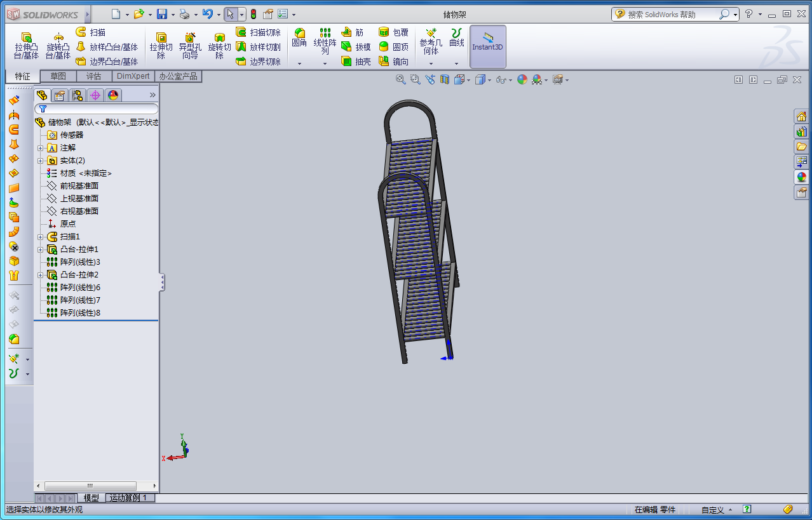
Task: Click the New document icon
Action: (115, 14)
